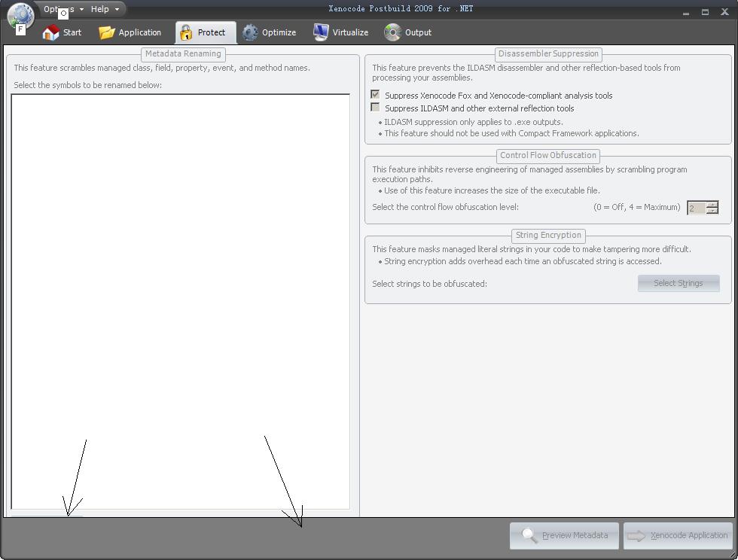
Task: Click the Virtualize monitor icon
Action: [x=321, y=32]
